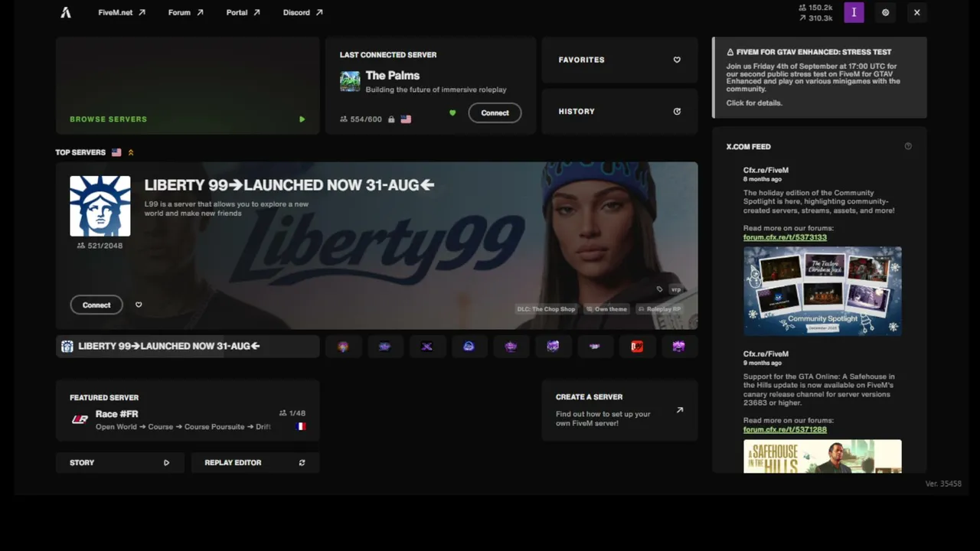Click the French flag on Race #FR
Image resolution: width=980 pixels, height=551 pixels.
(x=301, y=426)
